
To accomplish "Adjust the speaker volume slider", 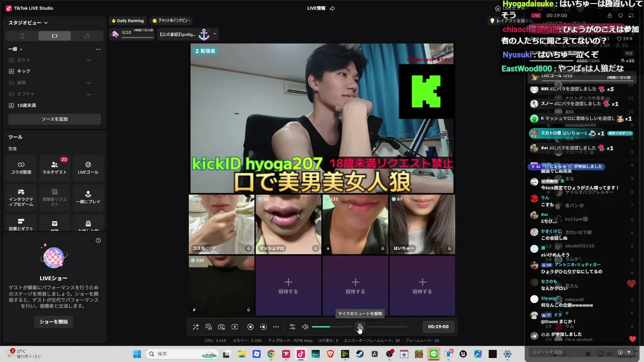I will coord(332,327).
